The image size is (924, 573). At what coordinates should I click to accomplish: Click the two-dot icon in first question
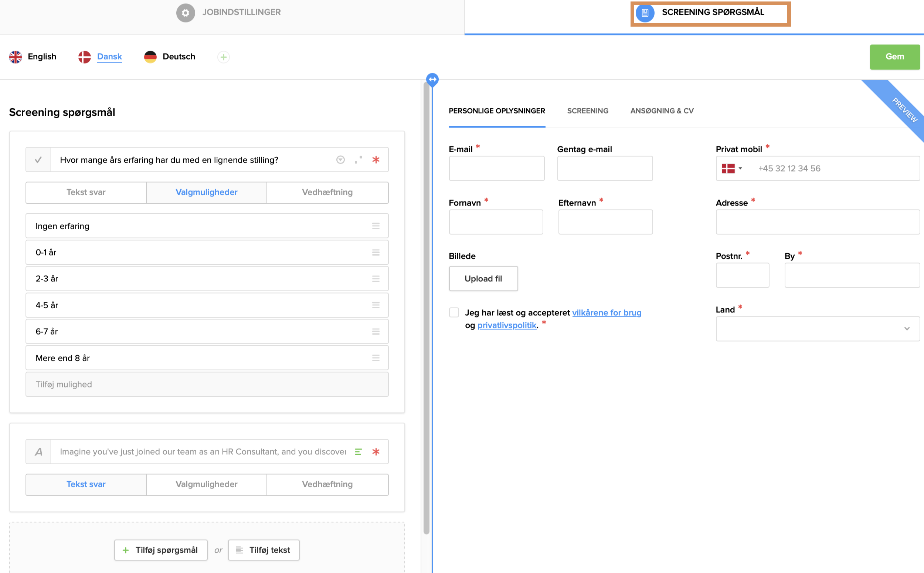[x=358, y=160]
